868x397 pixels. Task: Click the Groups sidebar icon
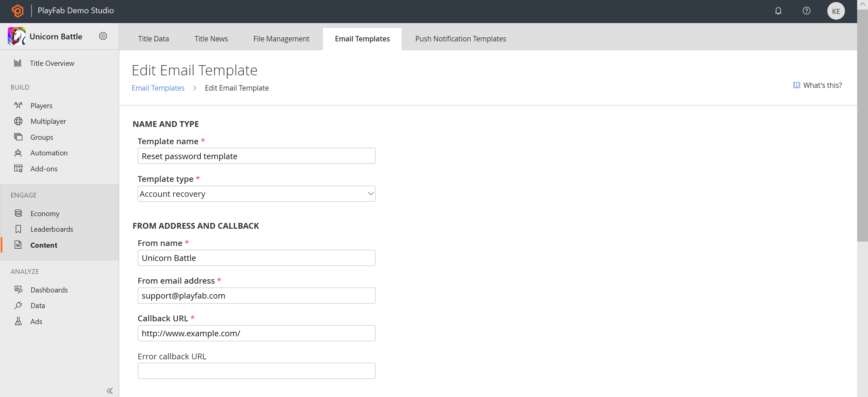[x=18, y=137]
